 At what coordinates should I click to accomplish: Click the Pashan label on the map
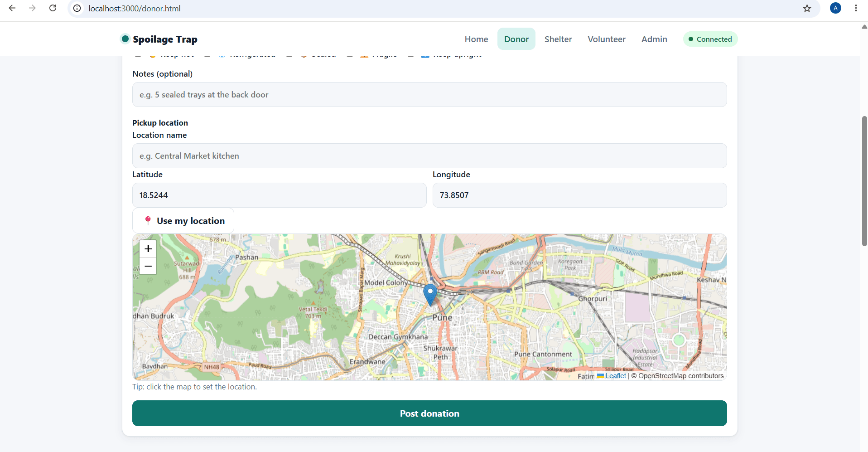[x=246, y=258]
